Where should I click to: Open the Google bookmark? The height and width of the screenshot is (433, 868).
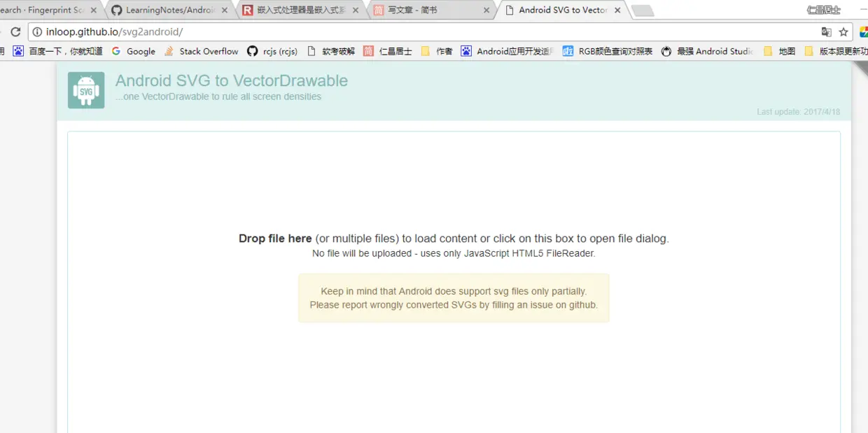tap(134, 51)
